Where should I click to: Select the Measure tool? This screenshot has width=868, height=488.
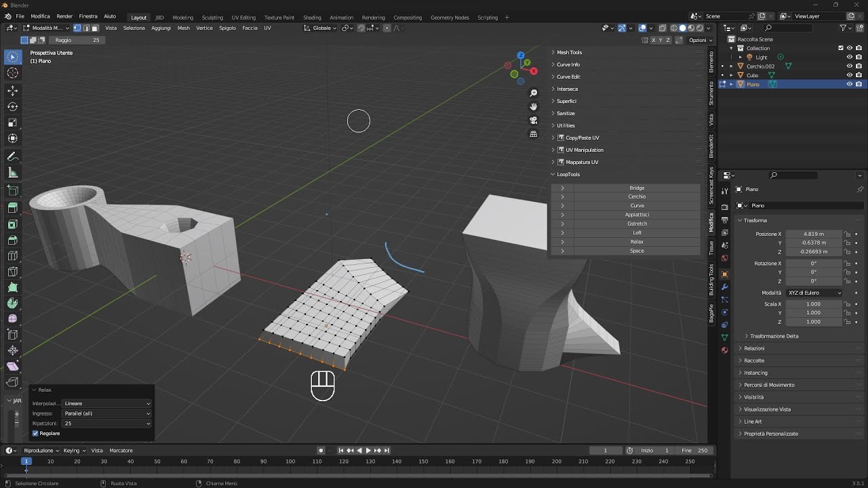click(x=13, y=174)
